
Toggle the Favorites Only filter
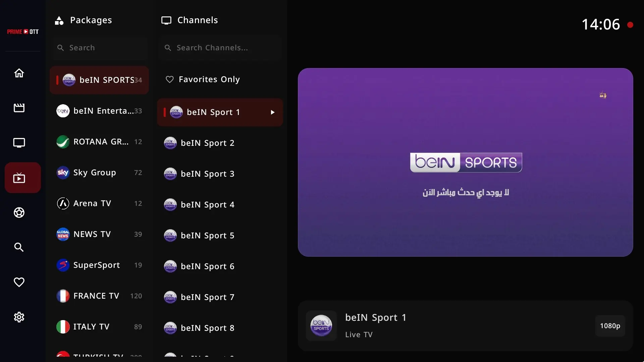pos(220,79)
